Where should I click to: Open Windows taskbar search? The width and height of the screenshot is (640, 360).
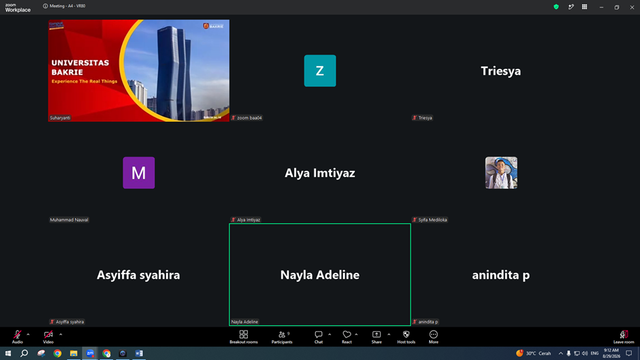pos(24,353)
